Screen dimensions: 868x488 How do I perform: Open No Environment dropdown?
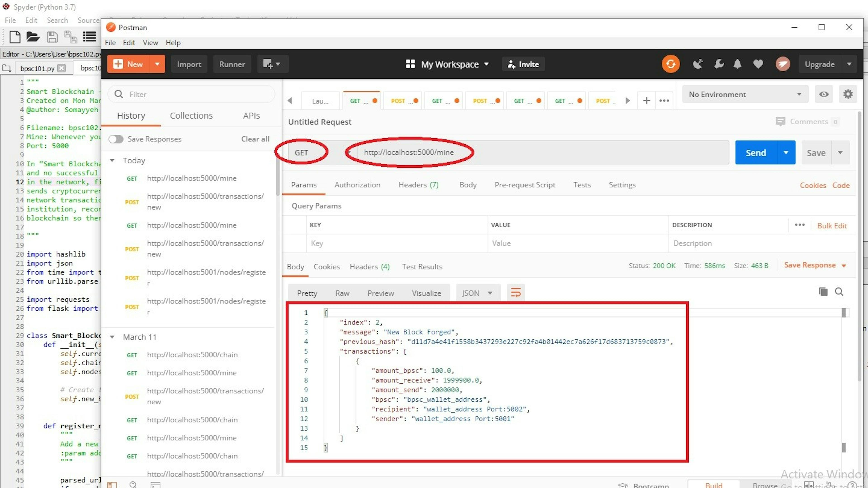coord(745,94)
